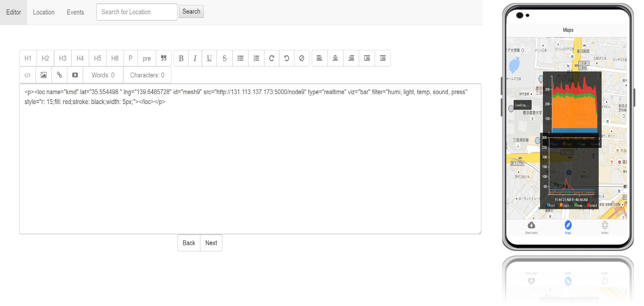644x306 pixels.
Task: Toggle HTML code view
Action: [28, 75]
